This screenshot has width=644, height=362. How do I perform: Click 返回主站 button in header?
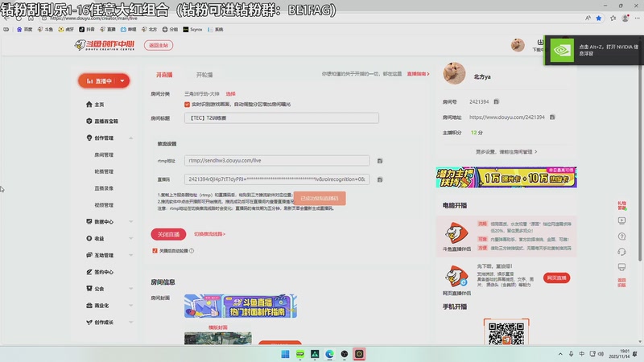pyautogui.click(x=159, y=45)
